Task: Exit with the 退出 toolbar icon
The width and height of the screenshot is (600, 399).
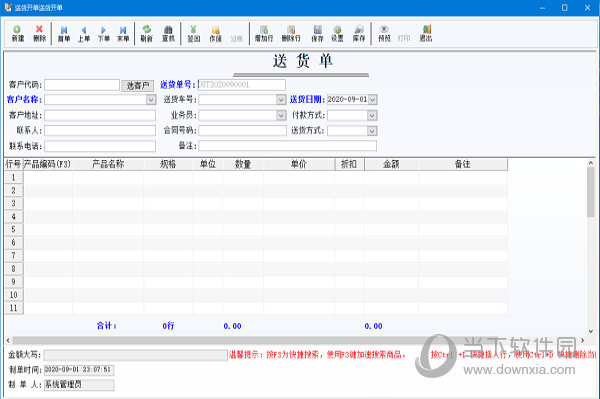Action: [426, 34]
